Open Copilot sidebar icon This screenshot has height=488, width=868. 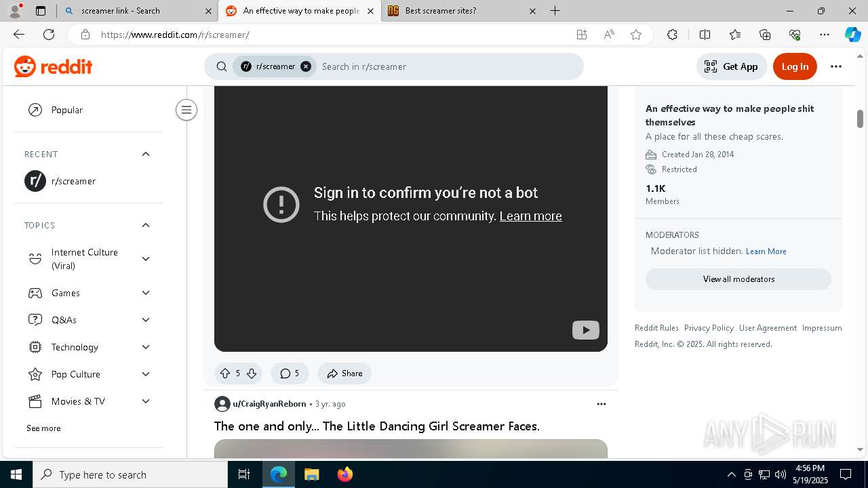pyautogui.click(x=852, y=35)
